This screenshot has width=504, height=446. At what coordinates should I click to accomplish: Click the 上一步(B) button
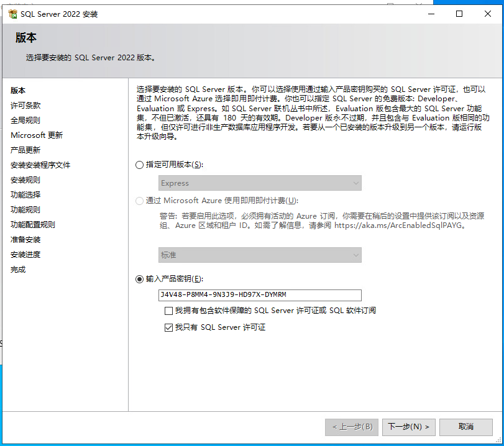pyautogui.click(x=351, y=427)
